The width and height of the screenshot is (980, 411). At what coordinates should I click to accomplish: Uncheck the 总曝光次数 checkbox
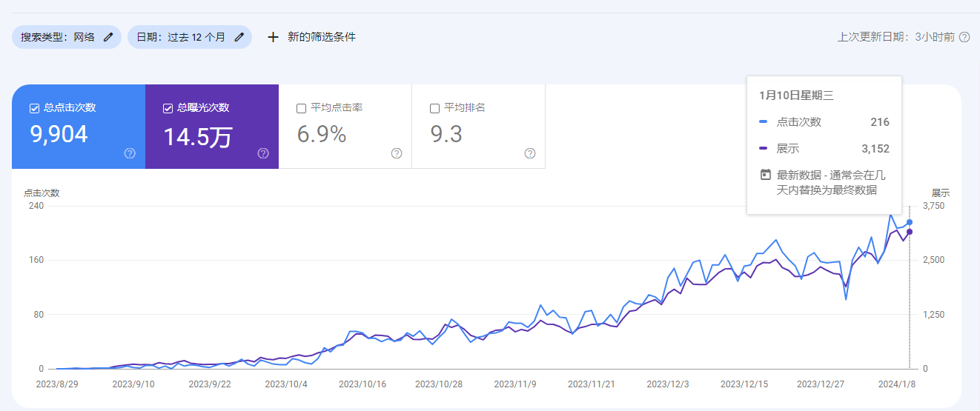point(168,108)
